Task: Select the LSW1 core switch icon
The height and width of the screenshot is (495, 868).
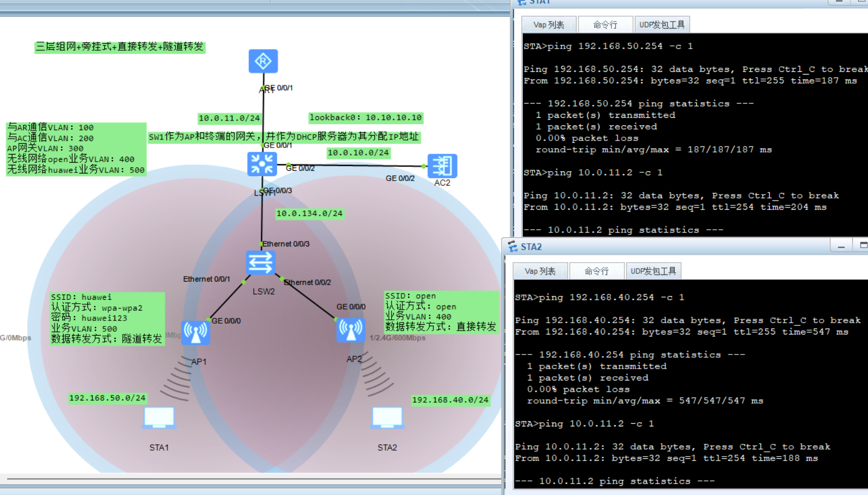Action: [262, 164]
